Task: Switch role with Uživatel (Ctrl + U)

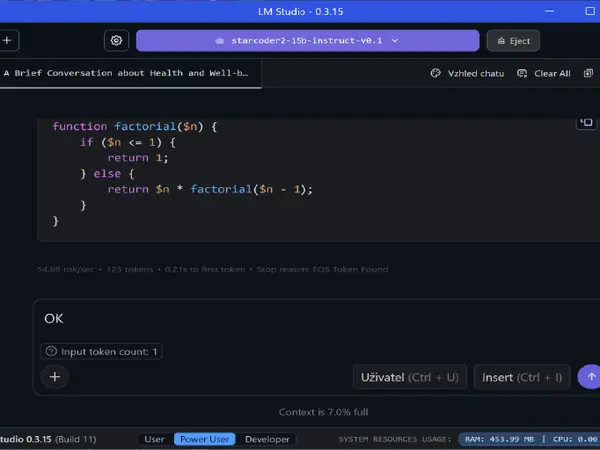Action: (410, 377)
